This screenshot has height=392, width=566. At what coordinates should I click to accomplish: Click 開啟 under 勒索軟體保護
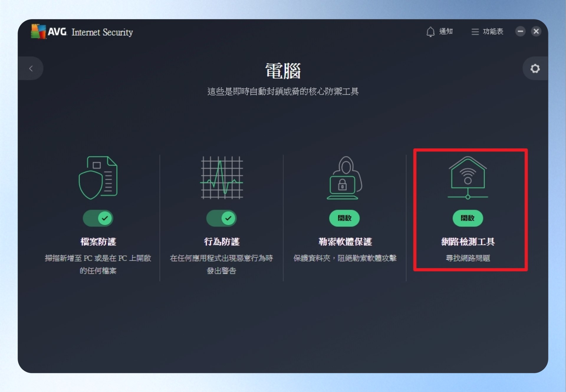pos(344,218)
